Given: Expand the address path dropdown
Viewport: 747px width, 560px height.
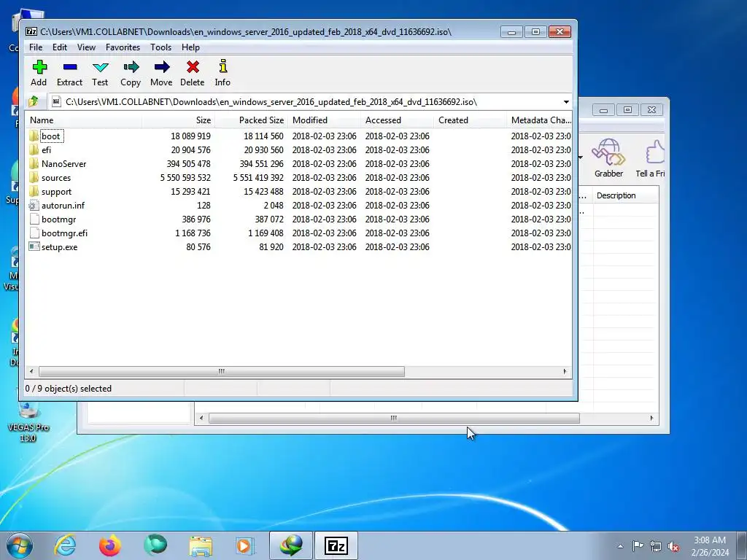Looking at the screenshot, I should (566, 102).
